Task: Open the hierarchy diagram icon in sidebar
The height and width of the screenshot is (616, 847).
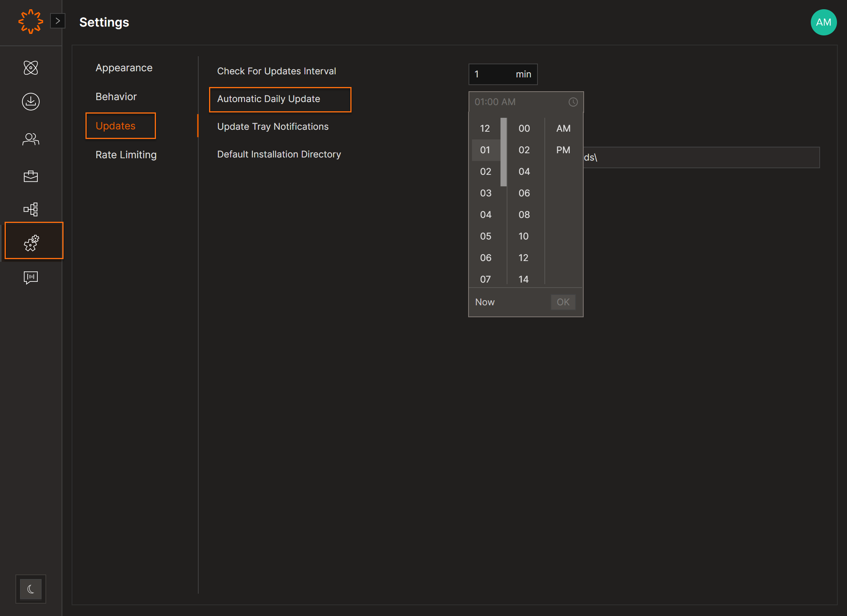Action: coord(31,209)
